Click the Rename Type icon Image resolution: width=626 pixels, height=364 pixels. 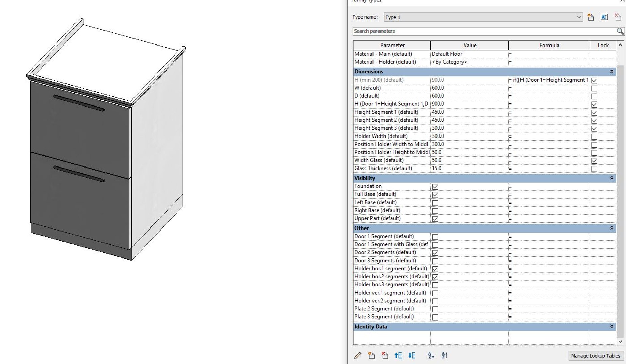pyautogui.click(x=604, y=17)
